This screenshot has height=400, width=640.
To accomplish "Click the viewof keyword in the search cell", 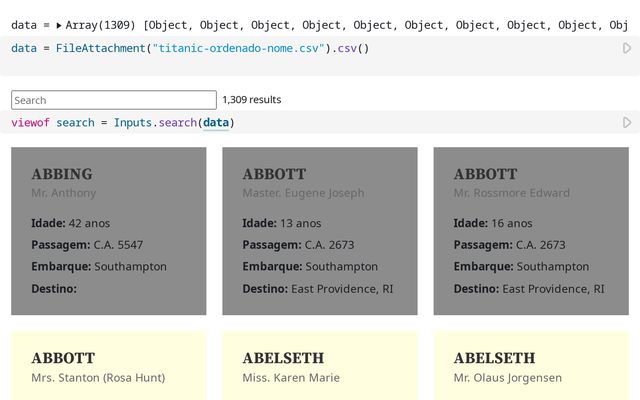I will pyautogui.click(x=31, y=123).
